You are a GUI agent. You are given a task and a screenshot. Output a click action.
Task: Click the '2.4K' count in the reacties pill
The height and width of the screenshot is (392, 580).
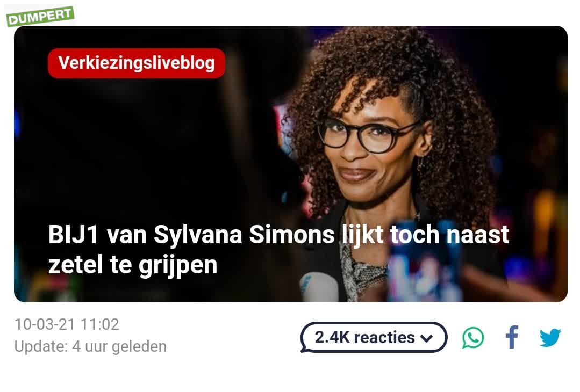[x=332, y=337]
